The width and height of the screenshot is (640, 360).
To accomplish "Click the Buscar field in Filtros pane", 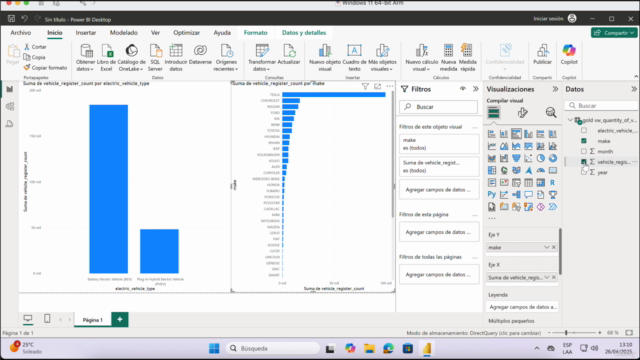I will (x=439, y=107).
